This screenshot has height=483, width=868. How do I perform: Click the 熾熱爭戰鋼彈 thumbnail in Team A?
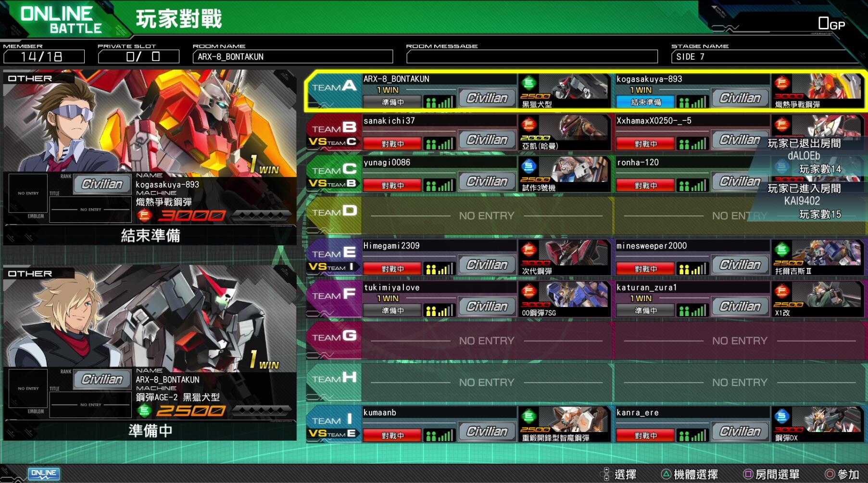(x=826, y=87)
